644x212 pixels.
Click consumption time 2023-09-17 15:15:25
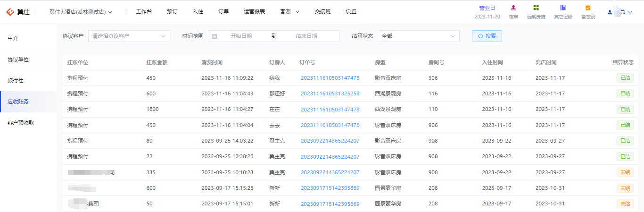(x=227, y=188)
